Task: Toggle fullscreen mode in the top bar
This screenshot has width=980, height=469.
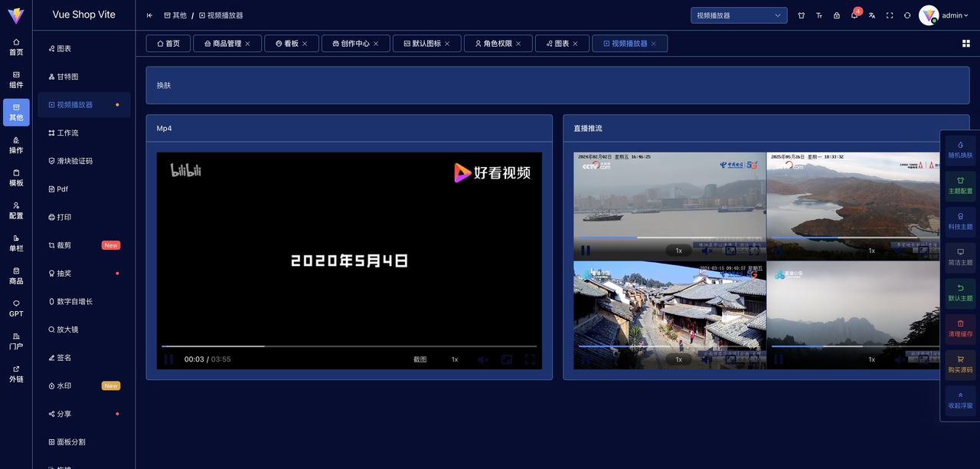Action: 890,15
